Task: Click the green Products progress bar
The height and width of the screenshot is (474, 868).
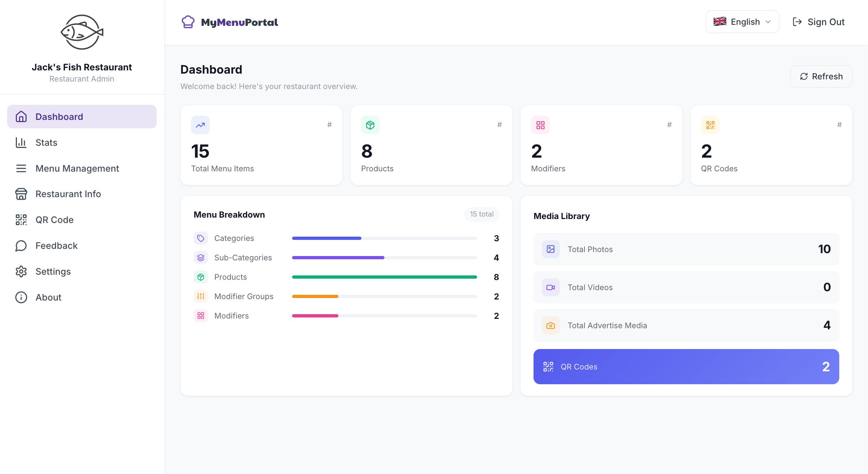Action: point(384,277)
